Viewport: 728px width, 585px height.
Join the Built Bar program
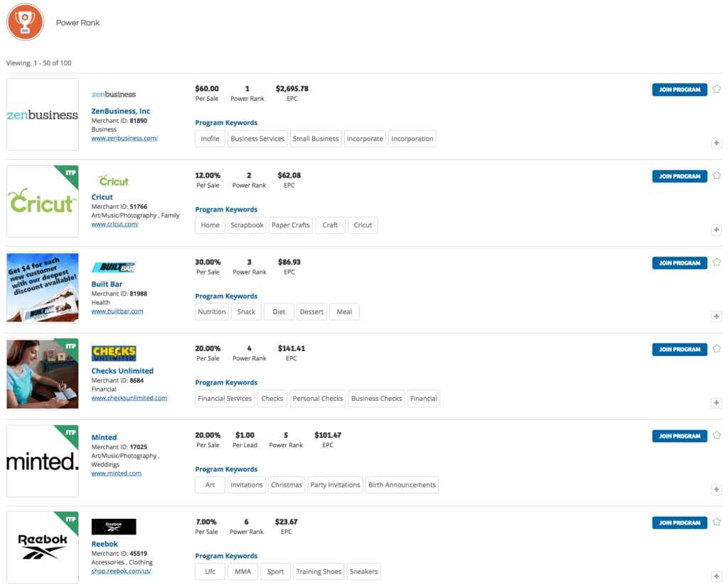(x=680, y=263)
